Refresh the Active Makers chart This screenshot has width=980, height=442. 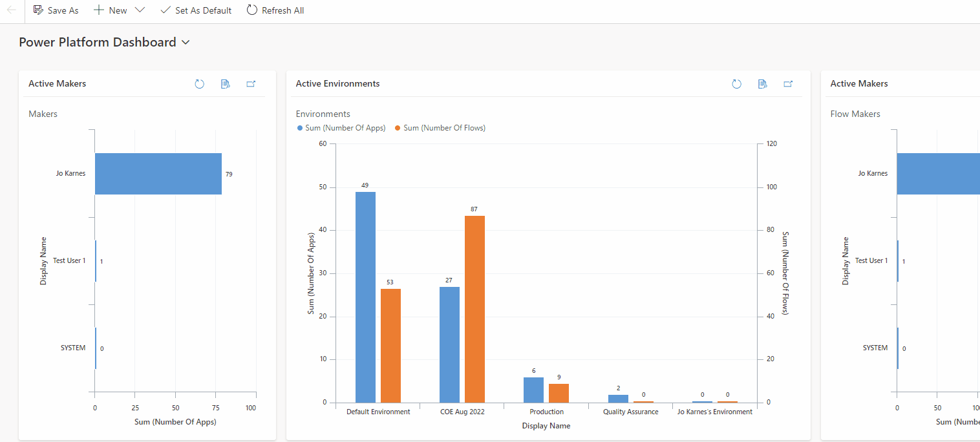tap(200, 84)
